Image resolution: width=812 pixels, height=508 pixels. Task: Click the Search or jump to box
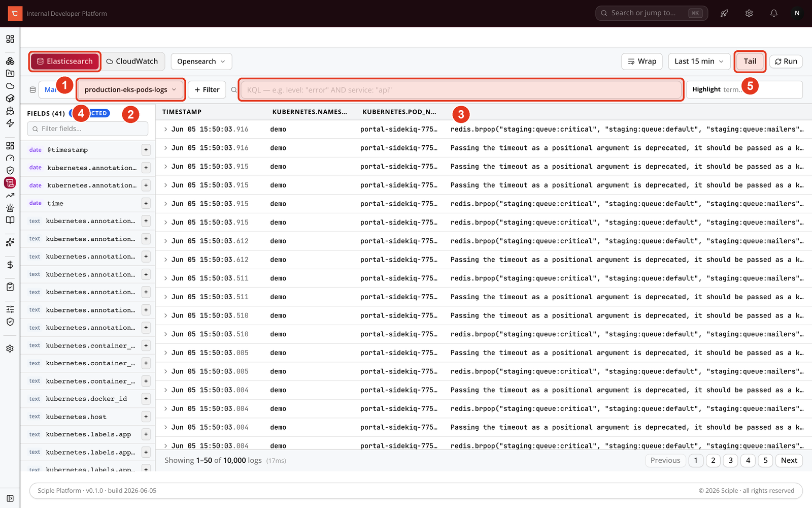(x=652, y=13)
